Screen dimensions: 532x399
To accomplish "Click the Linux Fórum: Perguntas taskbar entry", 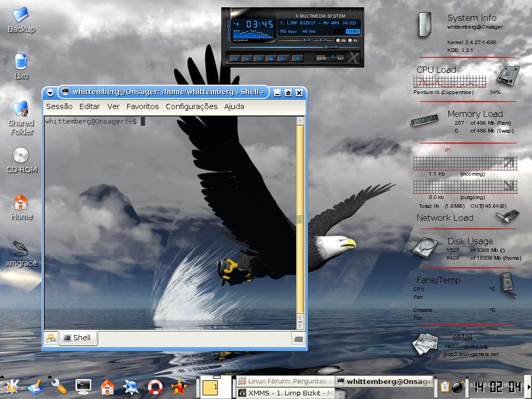I will 285,381.
